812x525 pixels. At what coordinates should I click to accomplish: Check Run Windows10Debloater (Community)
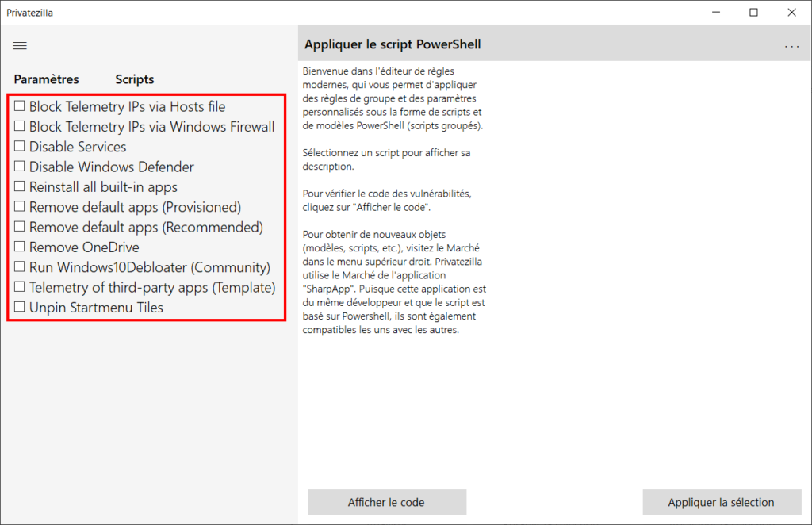point(20,267)
